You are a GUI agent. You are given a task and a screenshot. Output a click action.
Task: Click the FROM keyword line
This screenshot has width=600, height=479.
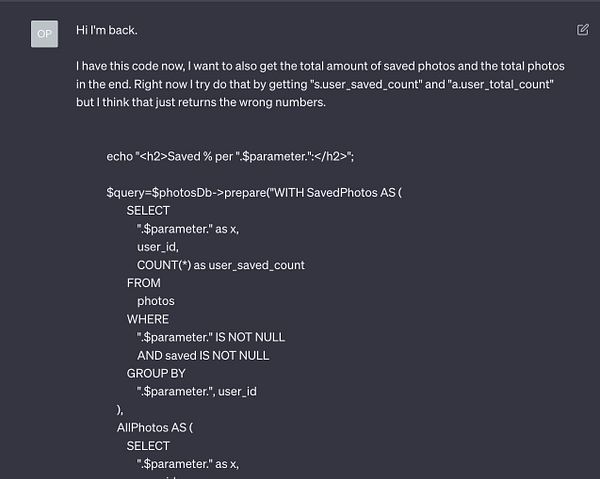pos(144,283)
